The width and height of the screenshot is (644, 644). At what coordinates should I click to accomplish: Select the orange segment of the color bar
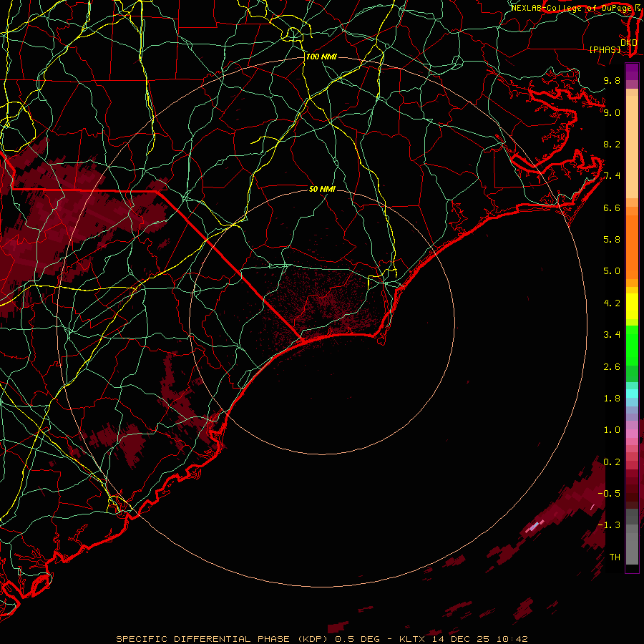[x=632, y=247]
